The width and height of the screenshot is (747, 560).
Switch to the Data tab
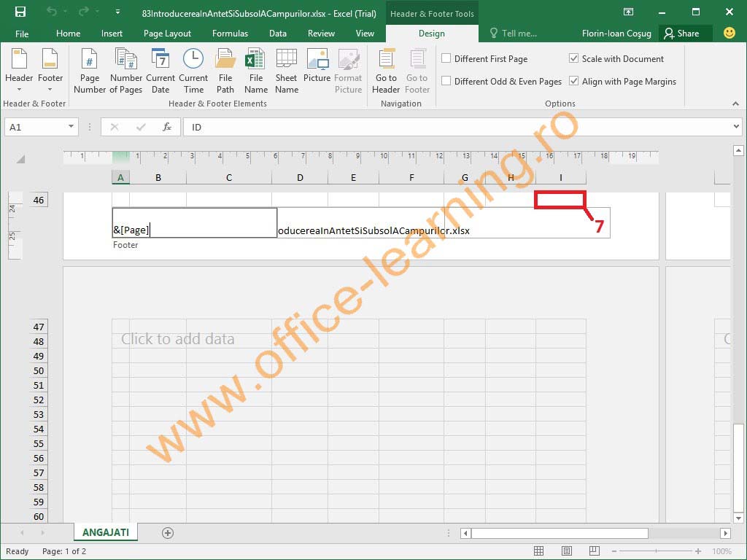click(278, 34)
